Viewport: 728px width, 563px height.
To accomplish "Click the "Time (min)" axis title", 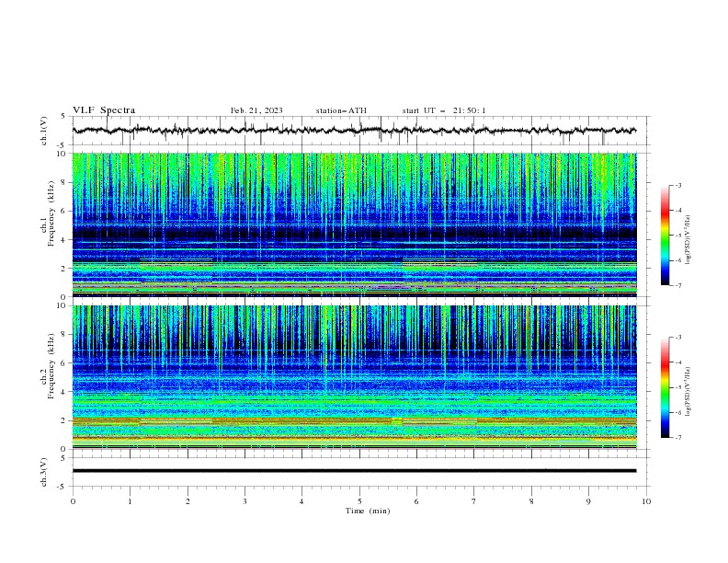I will tap(368, 511).
